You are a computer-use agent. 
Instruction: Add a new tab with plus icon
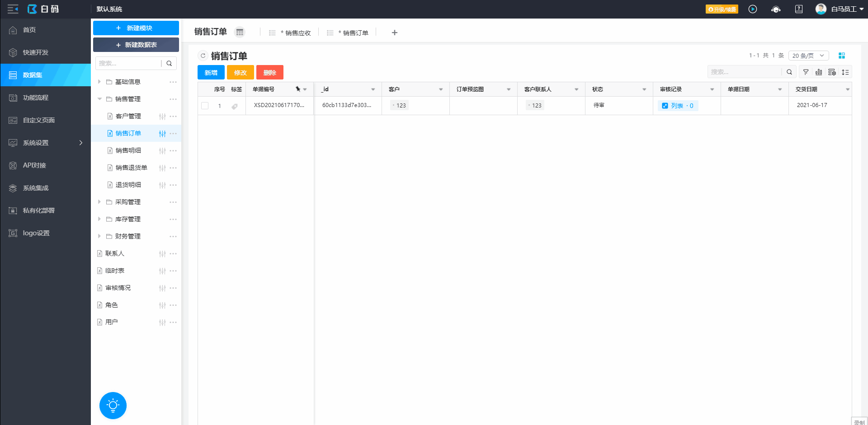click(x=395, y=33)
